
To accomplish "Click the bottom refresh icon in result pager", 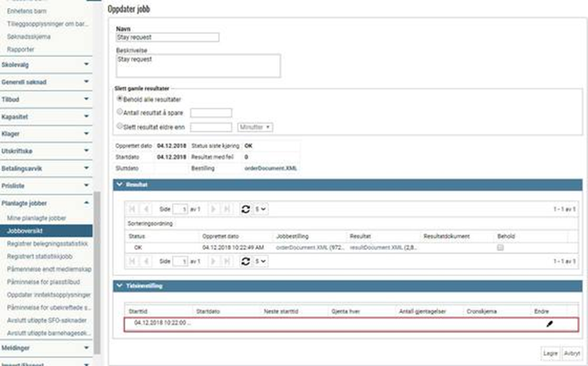I will [245, 261].
